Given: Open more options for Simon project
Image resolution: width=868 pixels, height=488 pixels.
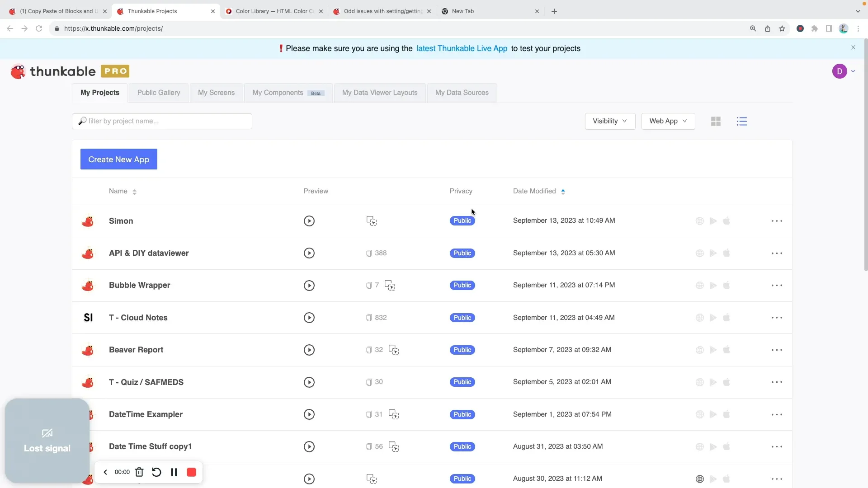Looking at the screenshot, I should [777, 221].
